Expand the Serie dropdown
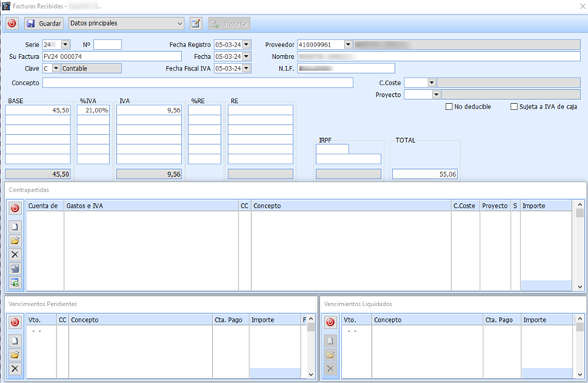The width and height of the screenshot is (588, 383). point(65,45)
